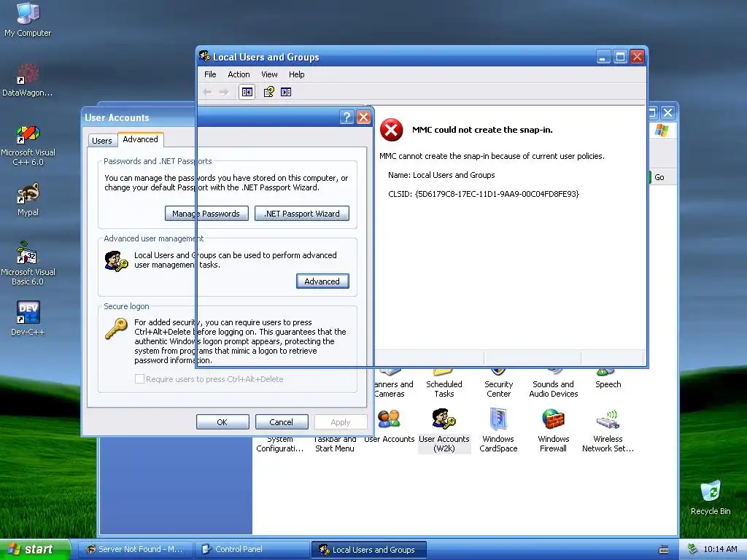Click the Help question mark in User Accounts
Viewport: 747px width, 560px height.
347,117
